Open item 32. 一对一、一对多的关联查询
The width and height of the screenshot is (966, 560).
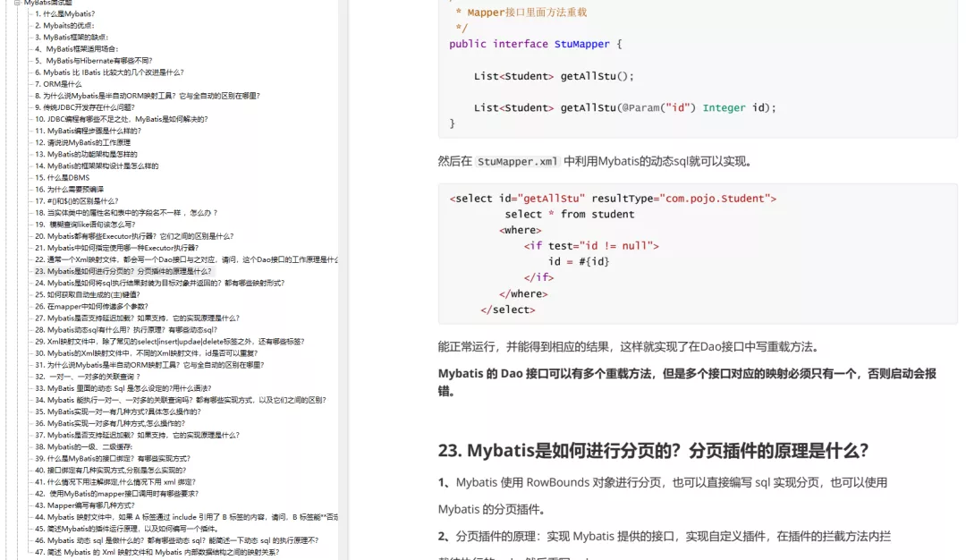[88, 377]
